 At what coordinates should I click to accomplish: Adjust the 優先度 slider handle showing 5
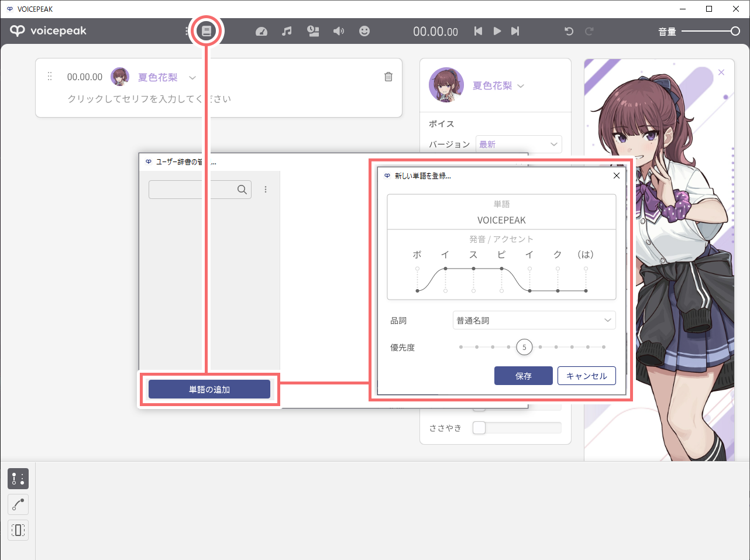(x=524, y=347)
